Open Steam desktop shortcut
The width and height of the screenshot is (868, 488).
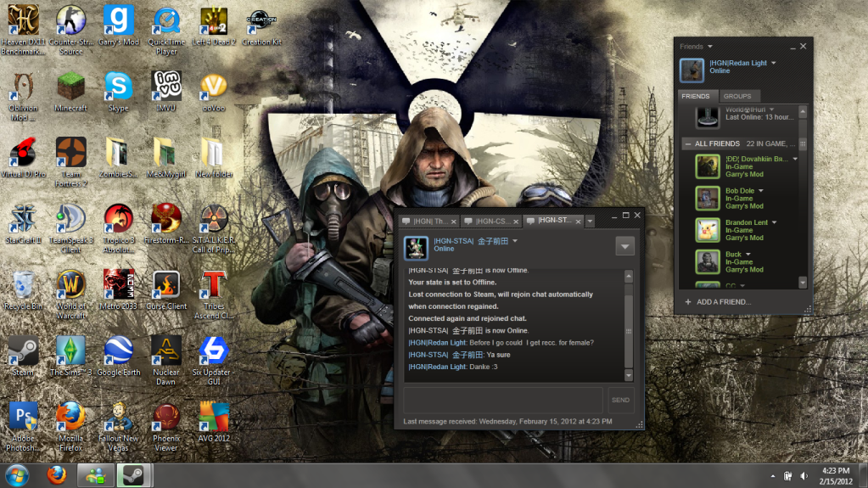tap(23, 356)
